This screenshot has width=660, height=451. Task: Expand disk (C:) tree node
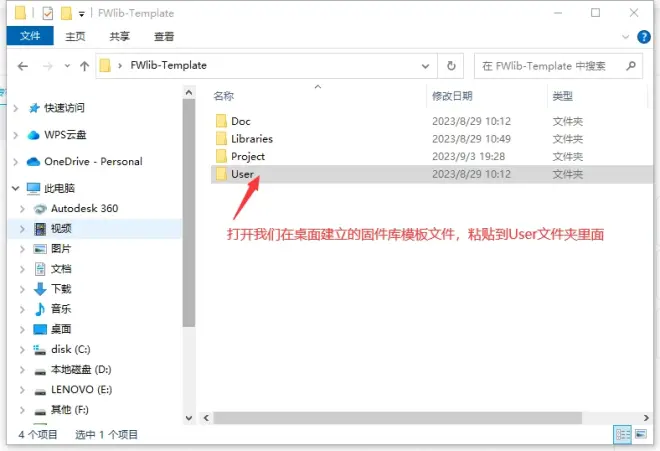click(22, 349)
